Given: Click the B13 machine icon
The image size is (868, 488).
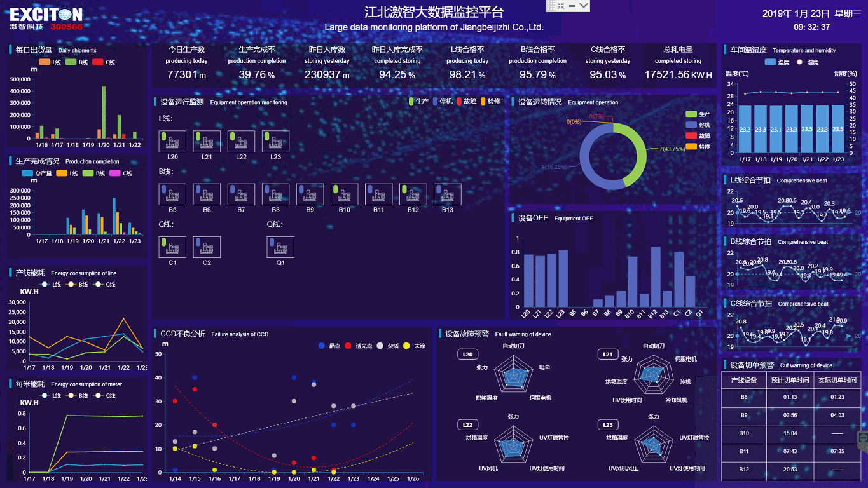Looking at the screenshot, I should point(447,194).
